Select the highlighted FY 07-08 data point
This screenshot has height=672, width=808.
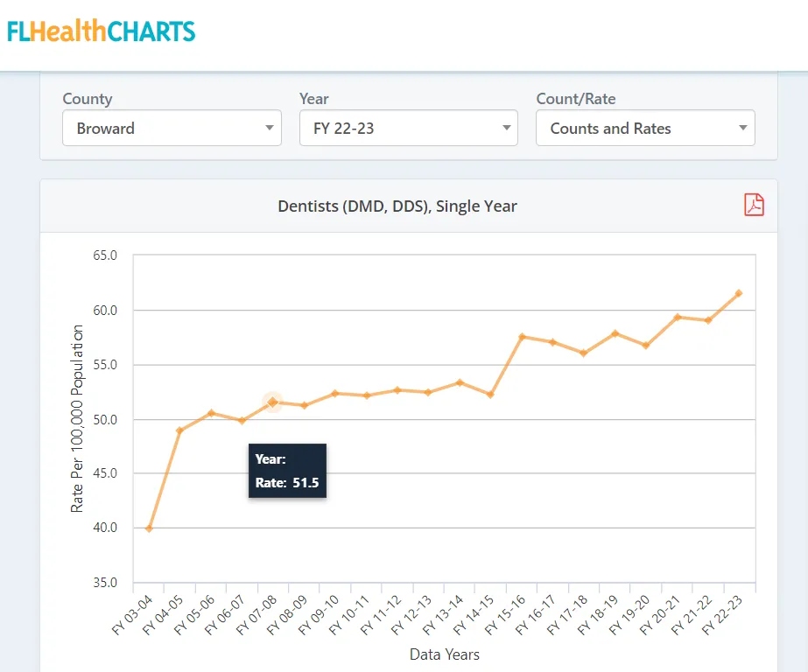coord(274,401)
